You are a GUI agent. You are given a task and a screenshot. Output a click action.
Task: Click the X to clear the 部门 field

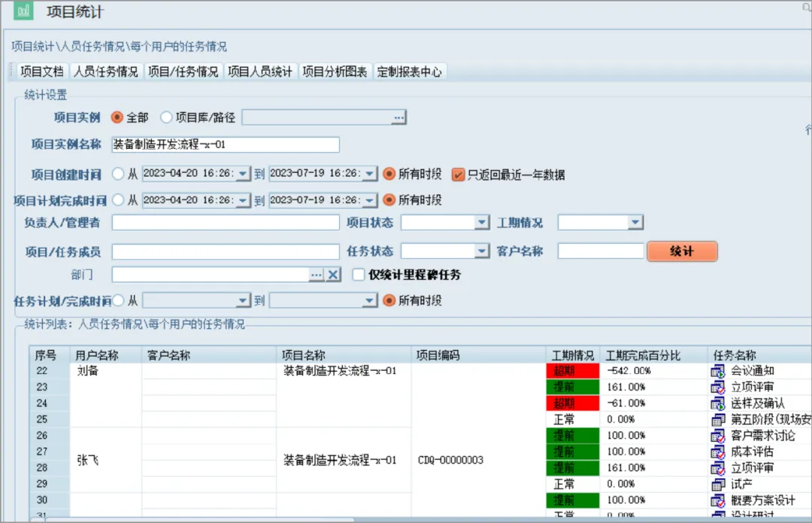(333, 274)
